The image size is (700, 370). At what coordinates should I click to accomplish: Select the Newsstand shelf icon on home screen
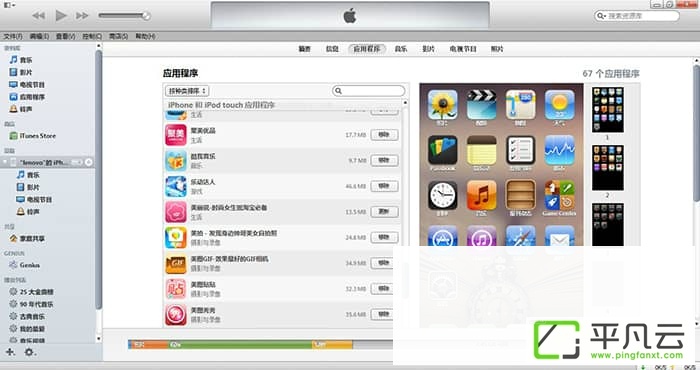pyautogui.click(x=521, y=195)
